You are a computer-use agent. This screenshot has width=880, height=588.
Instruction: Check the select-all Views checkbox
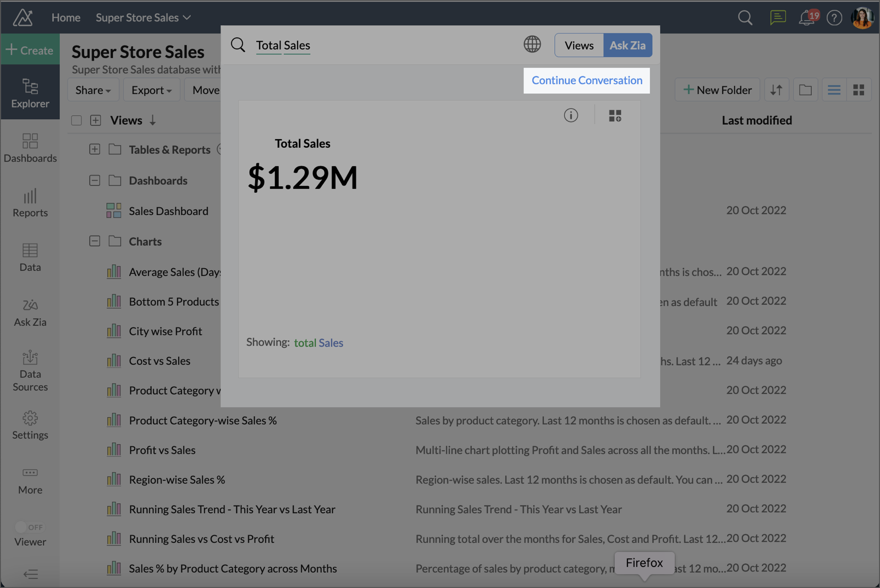[76, 120]
